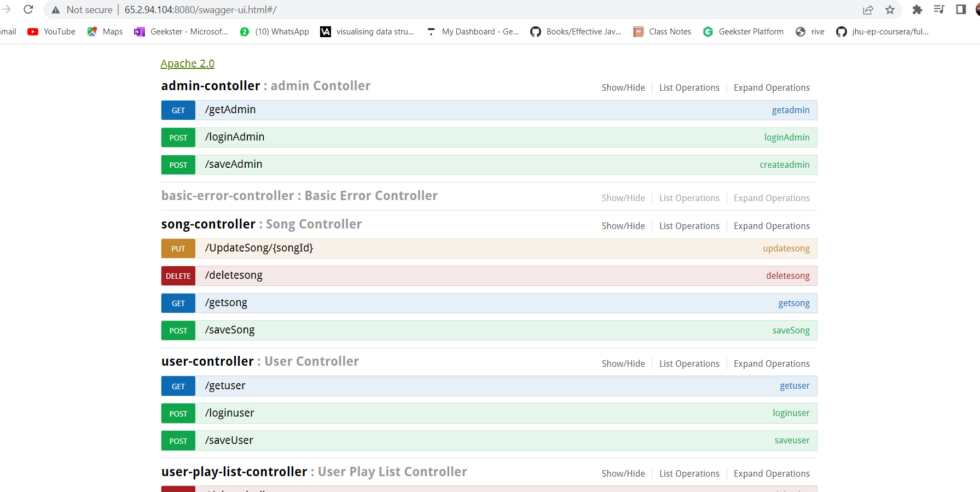This screenshot has width=980, height=492.
Task: Expand Operations for song-controller
Action: [x=772, y=225]
